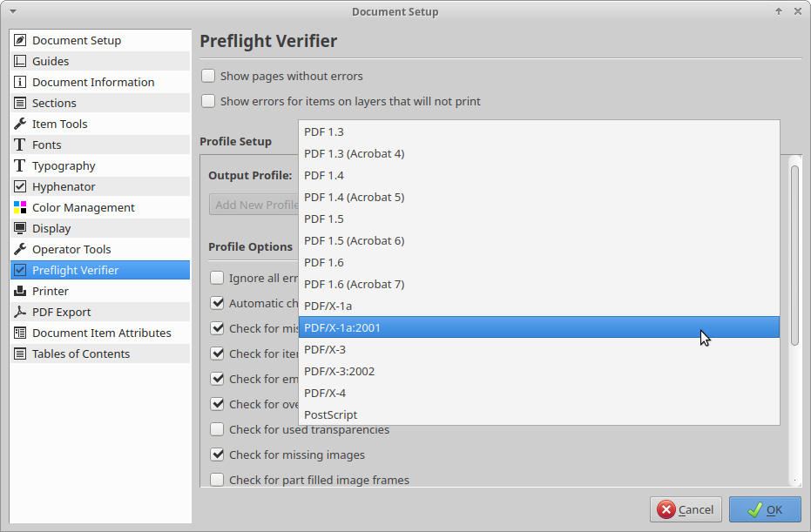This screenshot has height=532, width=811.
Task: Enable Show pages without errors
Action: click(x=208, y=76)
